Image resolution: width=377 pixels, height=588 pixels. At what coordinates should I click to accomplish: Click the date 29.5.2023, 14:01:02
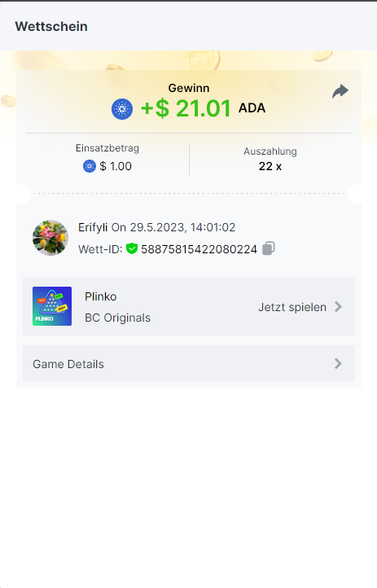182,227
